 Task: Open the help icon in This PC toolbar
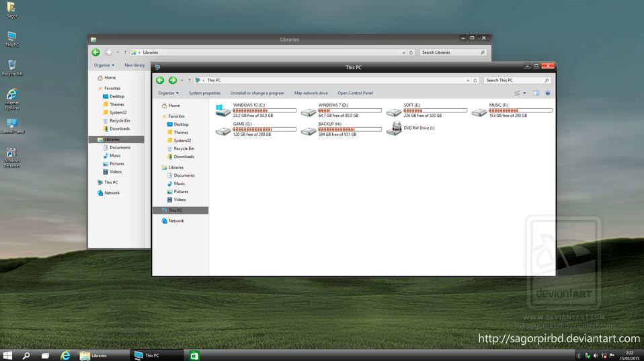[548, 93]
